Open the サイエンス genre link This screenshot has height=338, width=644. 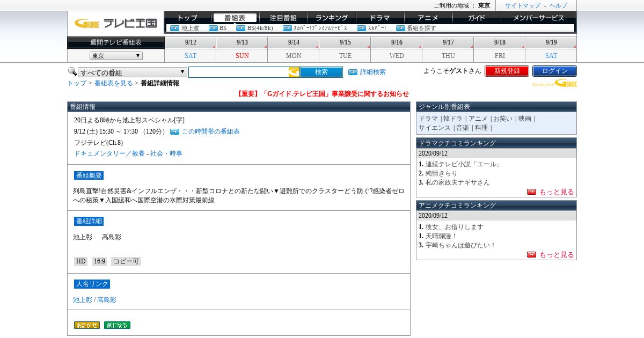[435, 128]
